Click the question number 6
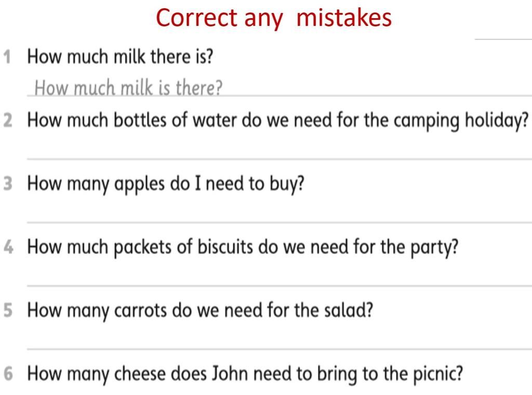 tap(8, 374)
